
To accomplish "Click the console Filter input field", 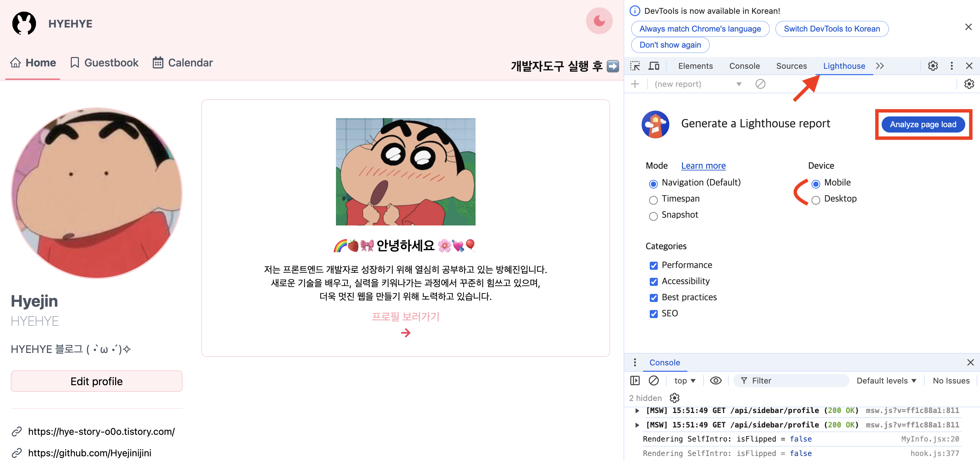I will tap(791, 380).
